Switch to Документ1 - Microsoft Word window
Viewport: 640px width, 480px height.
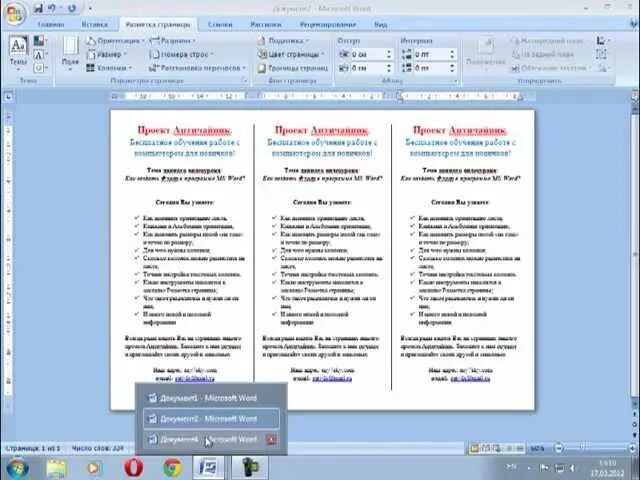211,398
